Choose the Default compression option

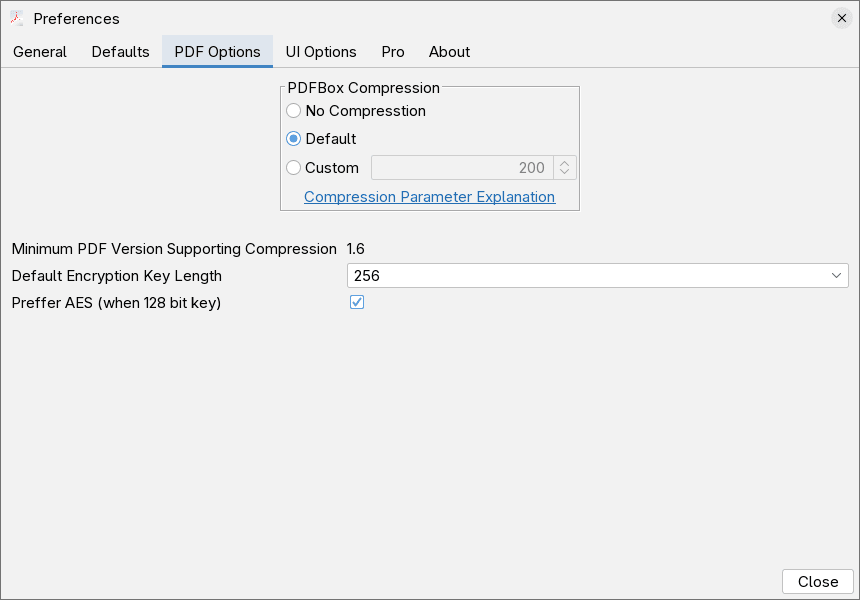[293, 139]
